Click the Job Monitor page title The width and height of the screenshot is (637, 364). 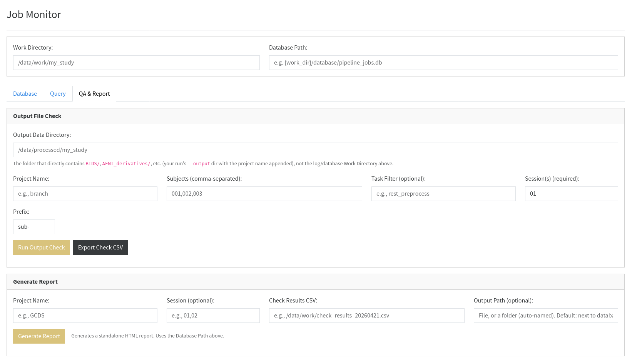(34, 15)
